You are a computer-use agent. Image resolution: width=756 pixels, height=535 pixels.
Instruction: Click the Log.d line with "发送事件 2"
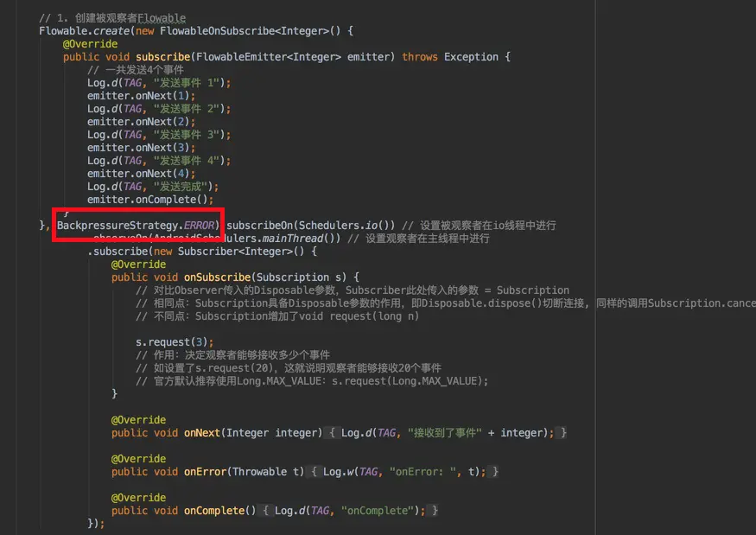(159, 109)
